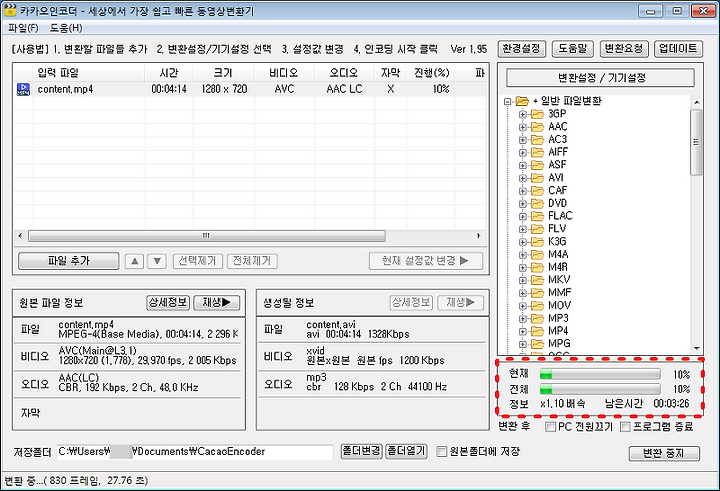The height and width of the screenshot is (491, 720).
Task: Click the 변환요청 button
Action: click(x=624, y=49)
